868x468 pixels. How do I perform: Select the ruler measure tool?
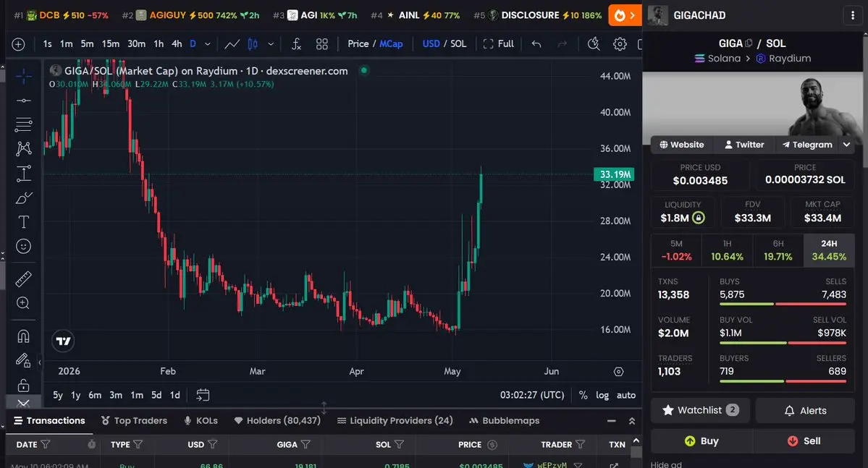tap(23, 278)
